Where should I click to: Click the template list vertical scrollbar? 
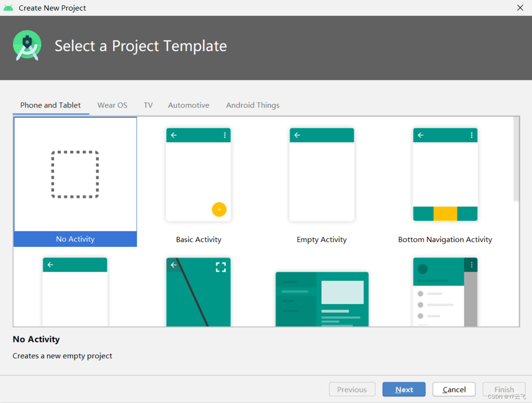click(x=516, y=159)
